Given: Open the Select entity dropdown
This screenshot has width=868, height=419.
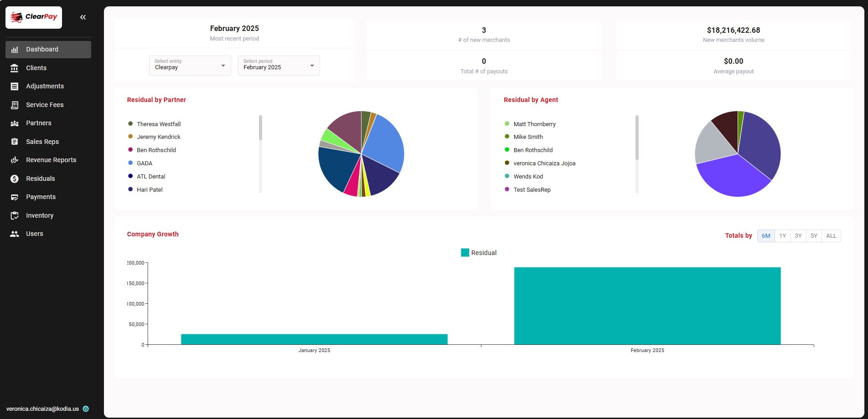Looking at the screenshot, I should tap(190, 66).
